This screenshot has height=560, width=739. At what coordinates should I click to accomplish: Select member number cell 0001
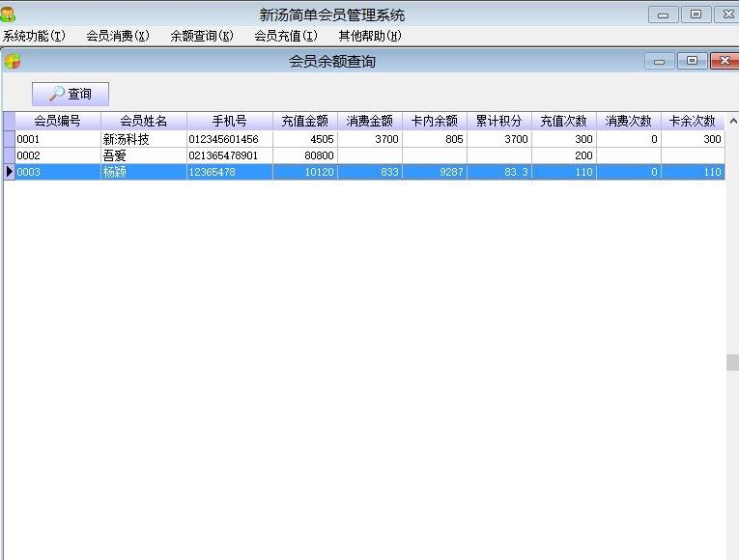pos(58,139)
